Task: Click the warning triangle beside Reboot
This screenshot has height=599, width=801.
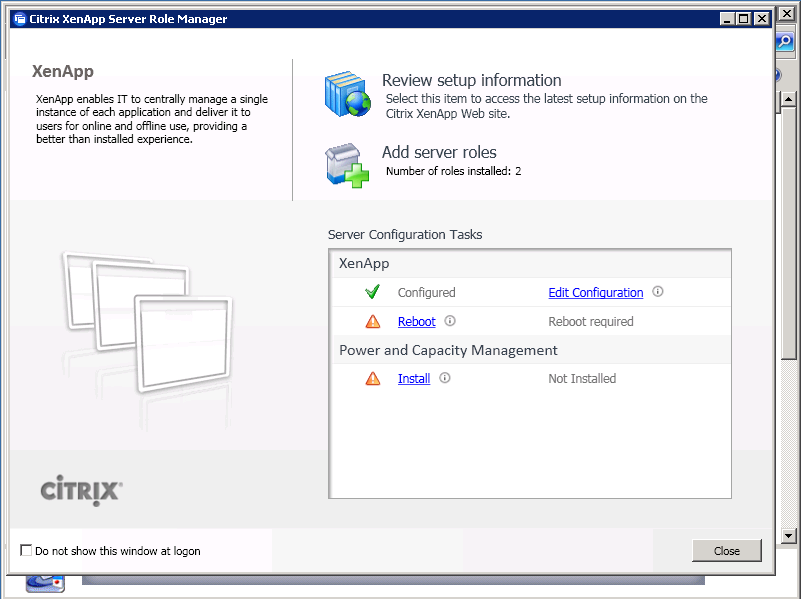Action: [x=373, y=321]
